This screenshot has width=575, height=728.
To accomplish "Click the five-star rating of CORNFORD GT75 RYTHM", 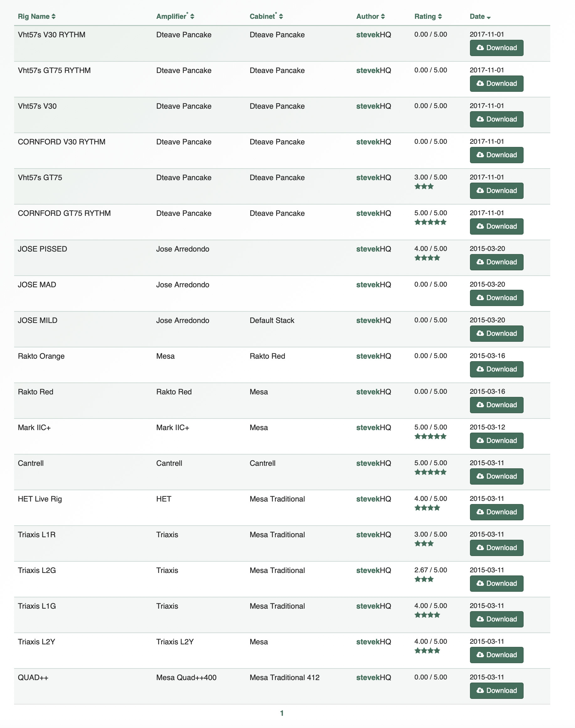I will [430, 222].
